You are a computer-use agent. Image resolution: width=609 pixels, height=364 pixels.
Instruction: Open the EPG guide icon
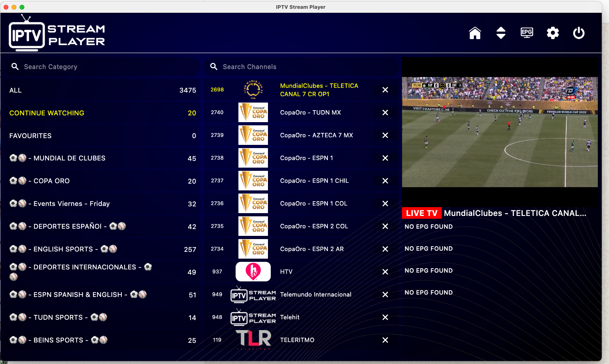[x=527, y=33]
